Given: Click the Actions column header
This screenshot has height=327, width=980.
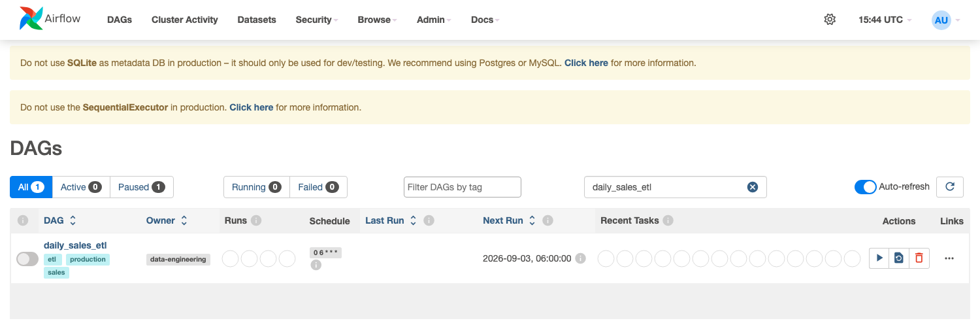Looking at the screenshot, I should coord(899,221).
